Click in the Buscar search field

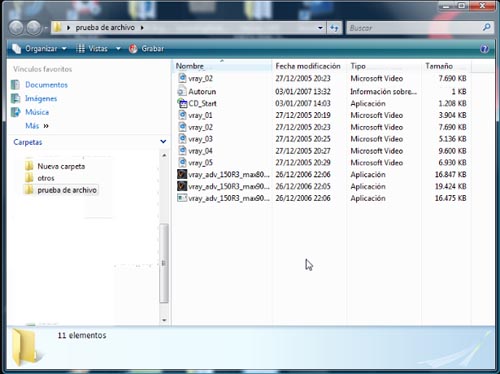tap(413, 28)
